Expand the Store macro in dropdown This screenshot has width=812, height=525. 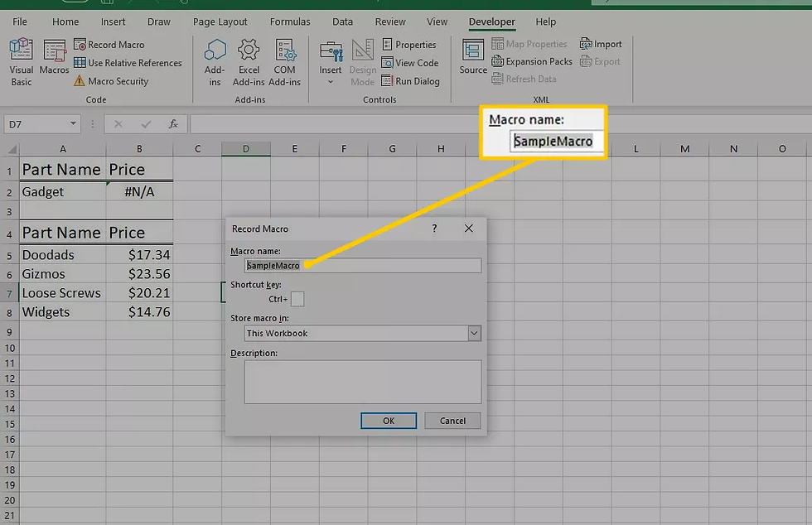point(474,333)
